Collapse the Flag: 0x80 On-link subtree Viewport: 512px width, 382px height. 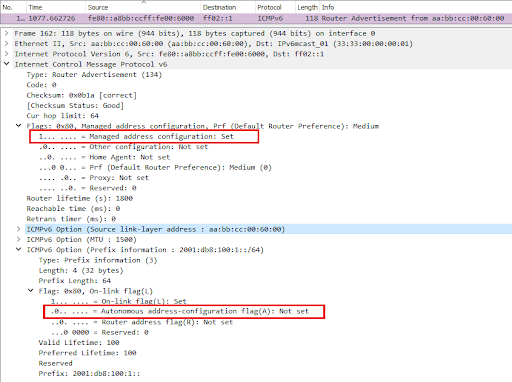tap(31, 291)
